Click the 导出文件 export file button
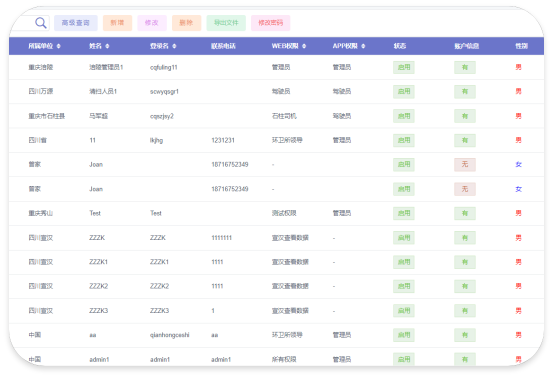Viewport: 553px width, 378px height. click(x=226, y=23)
